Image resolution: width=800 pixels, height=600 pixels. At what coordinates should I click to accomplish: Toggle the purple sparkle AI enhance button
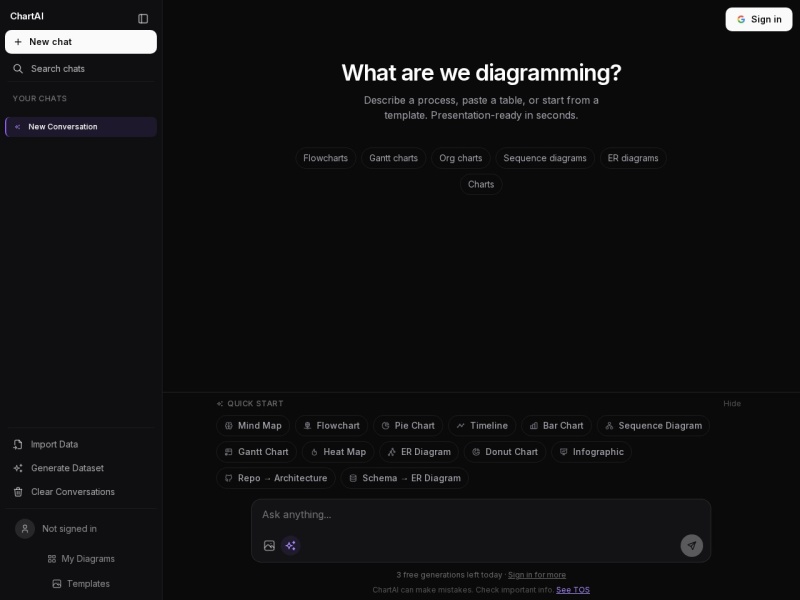tap(291, 545)
